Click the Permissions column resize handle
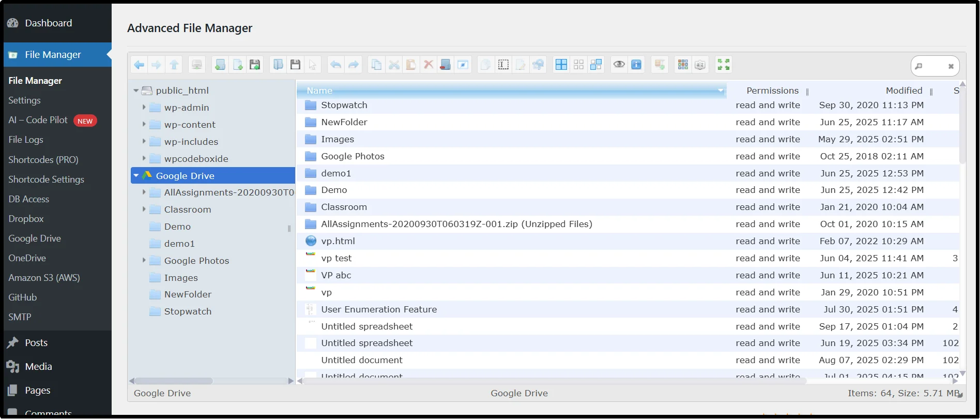This screenshot has width=980, height=419. (x=807, y=92)
